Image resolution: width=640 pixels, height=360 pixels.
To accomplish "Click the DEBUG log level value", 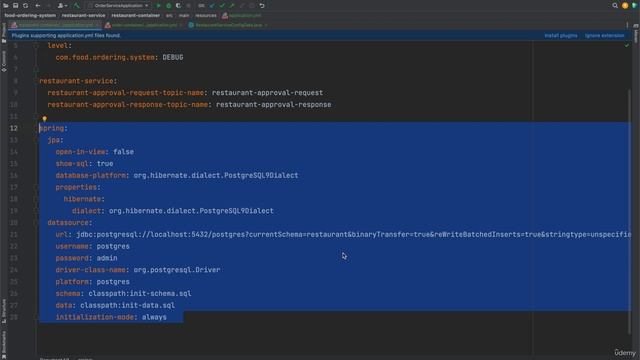I will [173, 58].
